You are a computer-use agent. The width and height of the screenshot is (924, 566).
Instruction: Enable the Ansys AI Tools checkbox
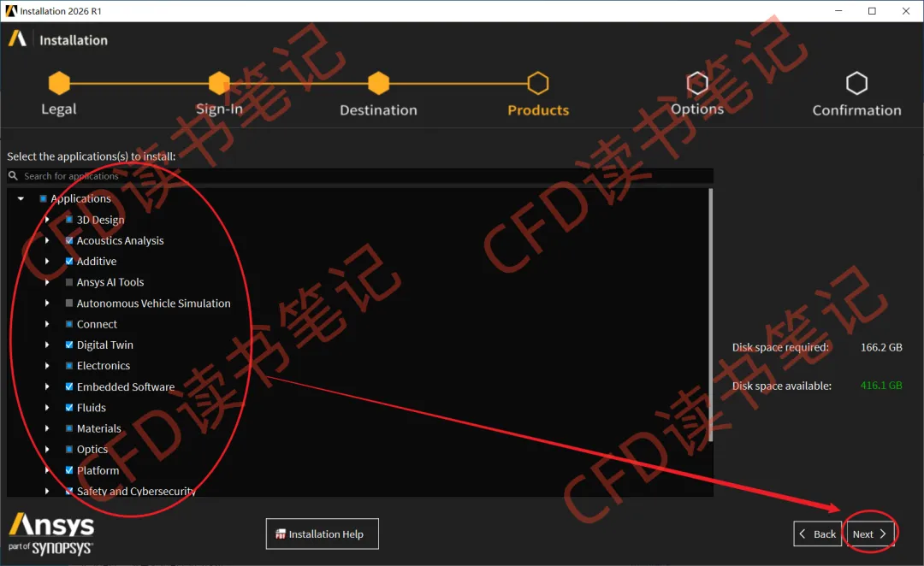[69, 282]
